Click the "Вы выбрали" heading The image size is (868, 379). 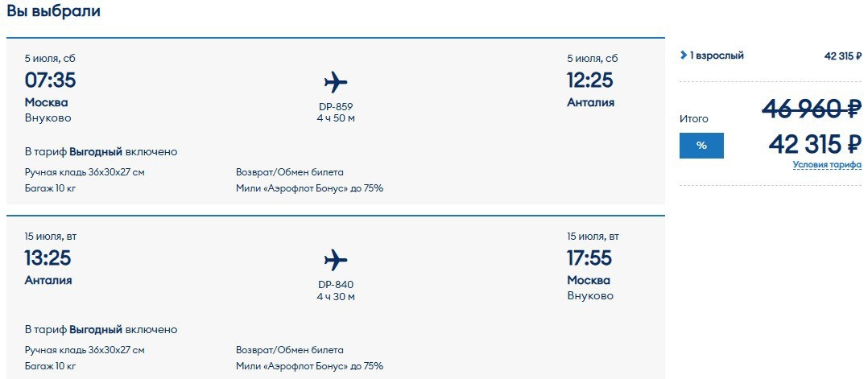pyautogui.click(x=54, y=11)
